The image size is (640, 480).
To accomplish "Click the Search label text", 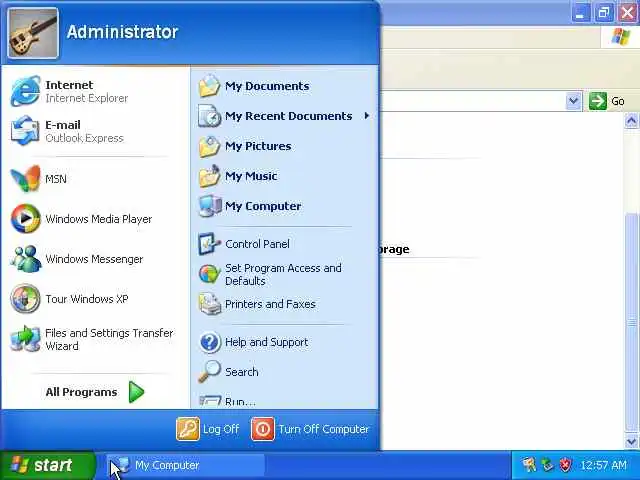I will pos(242,372).
